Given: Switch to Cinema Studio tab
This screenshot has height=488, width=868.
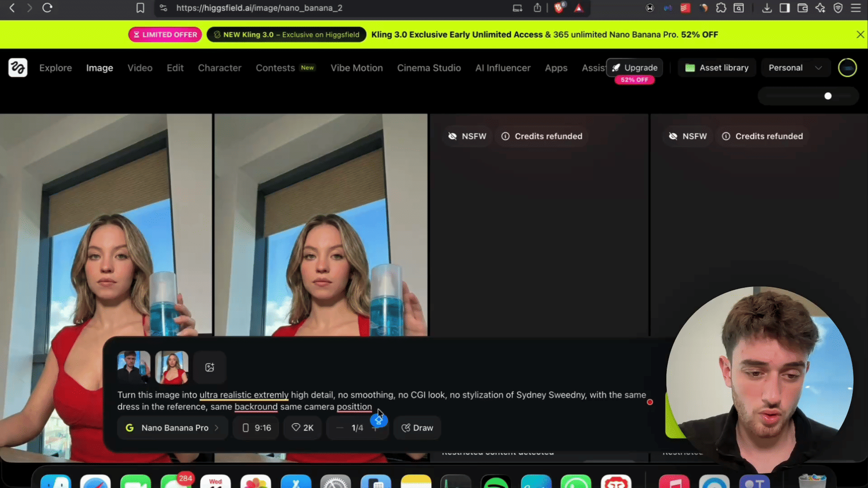Looking at the screenshot, I should point(429,68).
